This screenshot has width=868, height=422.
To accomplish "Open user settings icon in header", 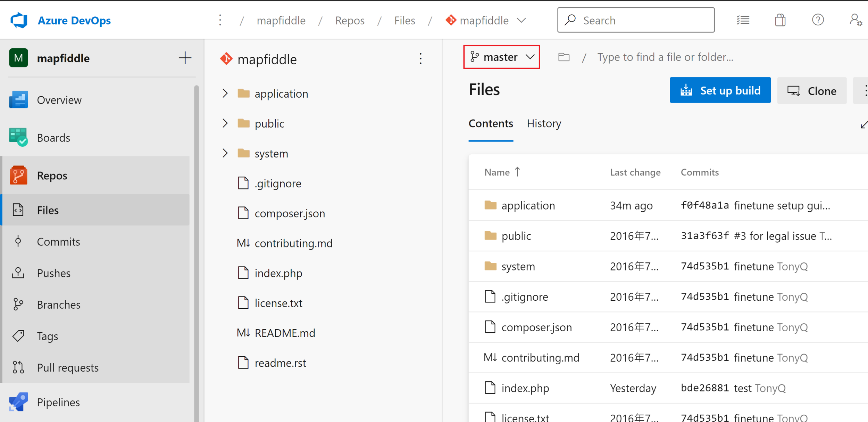I will [x=856, y=20].
